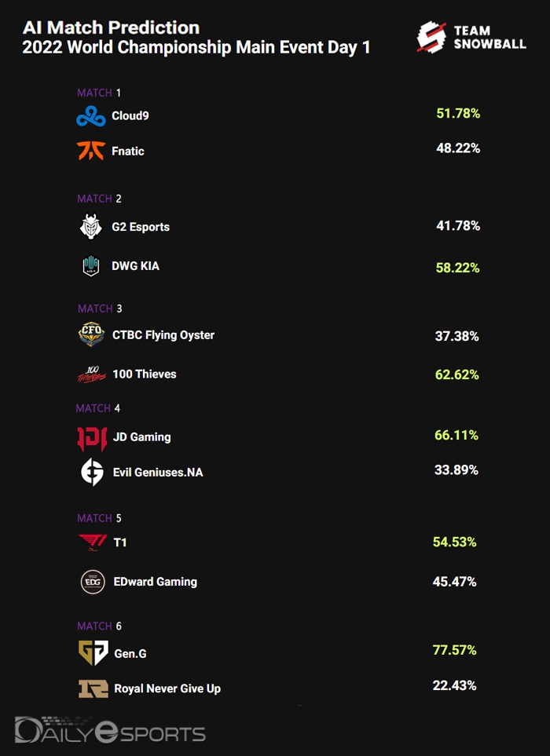Screen dimensions: 550x756
Task: Click the Fnatic orange logo
Action: click(91, 150)
